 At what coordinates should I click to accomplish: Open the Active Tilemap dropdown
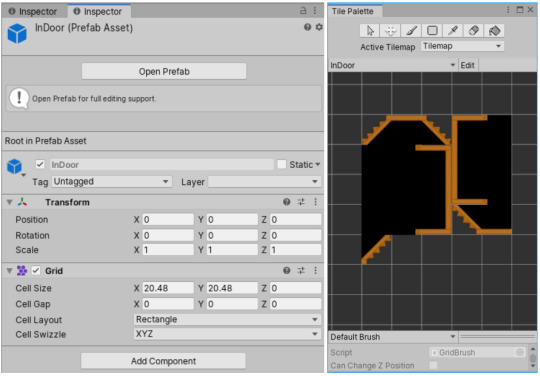[x=462, y=46]
